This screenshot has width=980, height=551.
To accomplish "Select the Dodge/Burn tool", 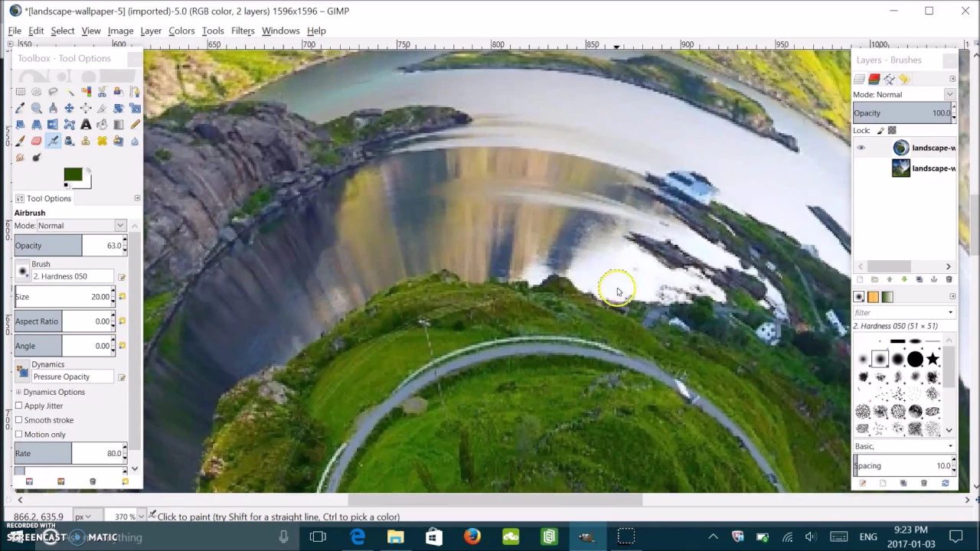I will (36, 157).
